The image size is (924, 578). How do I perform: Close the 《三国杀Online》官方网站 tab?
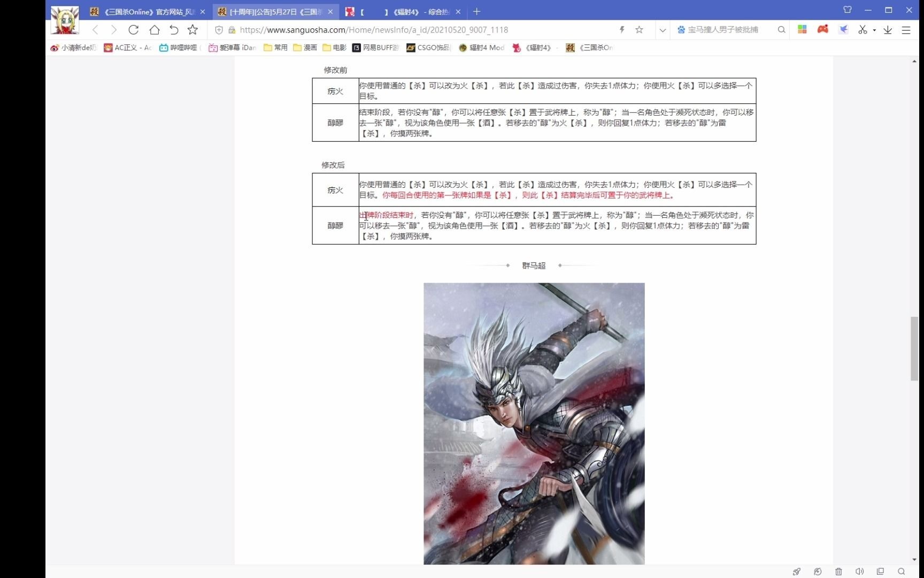point(203,11)
